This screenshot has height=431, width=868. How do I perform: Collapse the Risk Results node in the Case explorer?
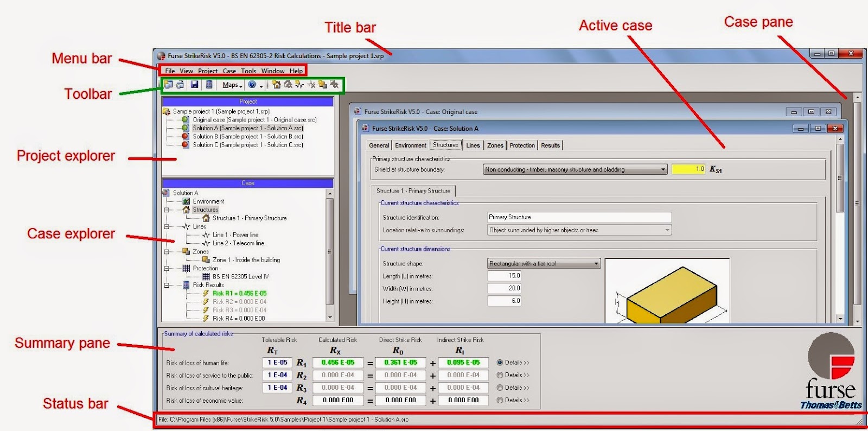pyautogui.click(x=167, y=285)
